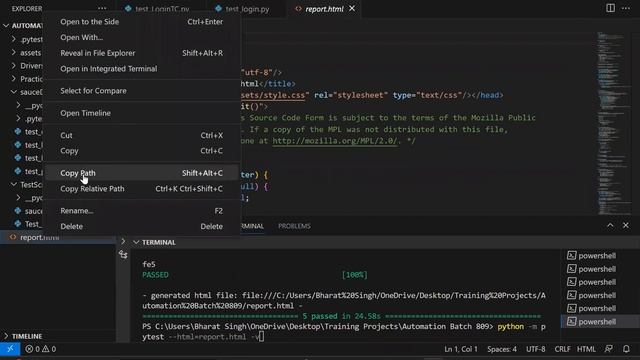Select Copy in the context menu
This screenshot has height=360, width=640.
click(142, 151)
